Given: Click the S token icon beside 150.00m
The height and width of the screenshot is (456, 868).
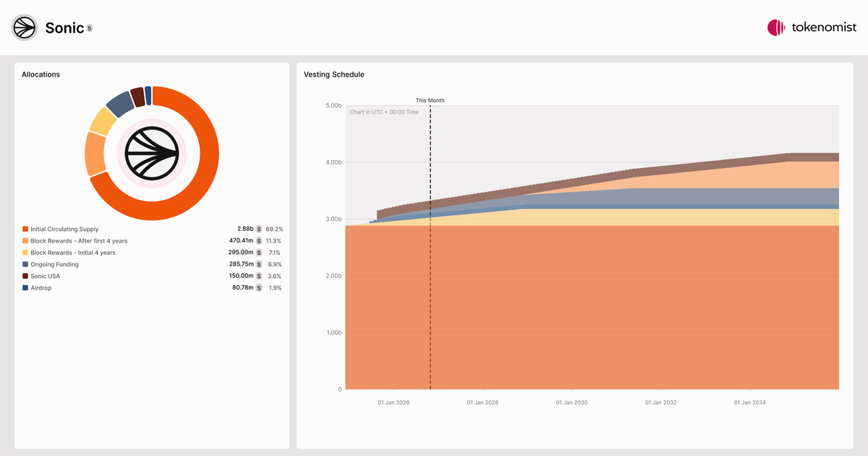Looking at the screenshot, I should click(259, 276).
